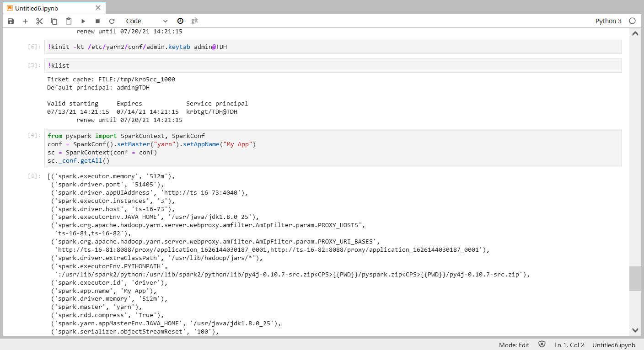The image size is (644, 350).
Task: Click the git toolbar button
Action: (195, 21)
